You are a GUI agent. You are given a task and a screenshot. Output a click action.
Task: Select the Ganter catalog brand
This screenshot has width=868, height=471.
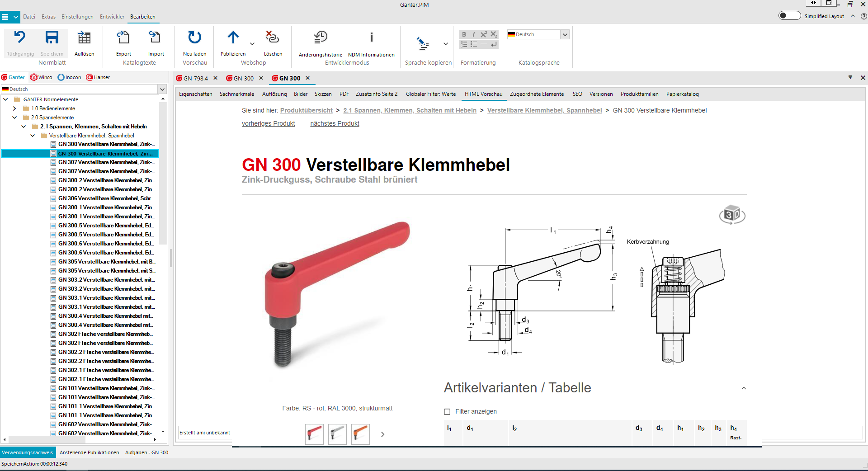[x=13, y=77]
